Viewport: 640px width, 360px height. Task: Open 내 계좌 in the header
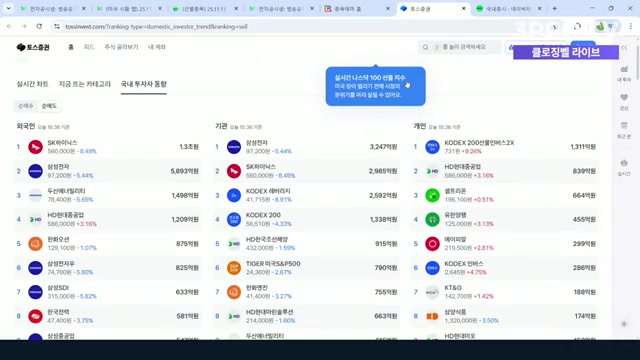point(157,47)
